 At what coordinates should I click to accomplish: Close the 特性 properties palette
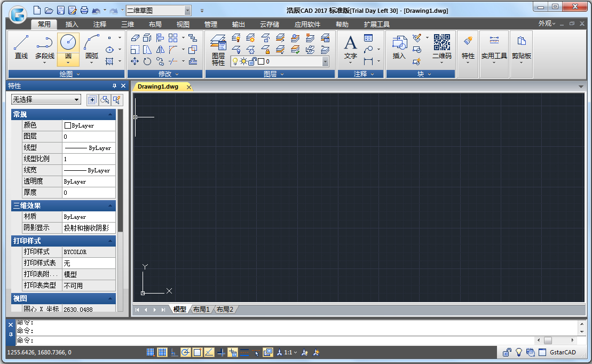coord(123,86)
